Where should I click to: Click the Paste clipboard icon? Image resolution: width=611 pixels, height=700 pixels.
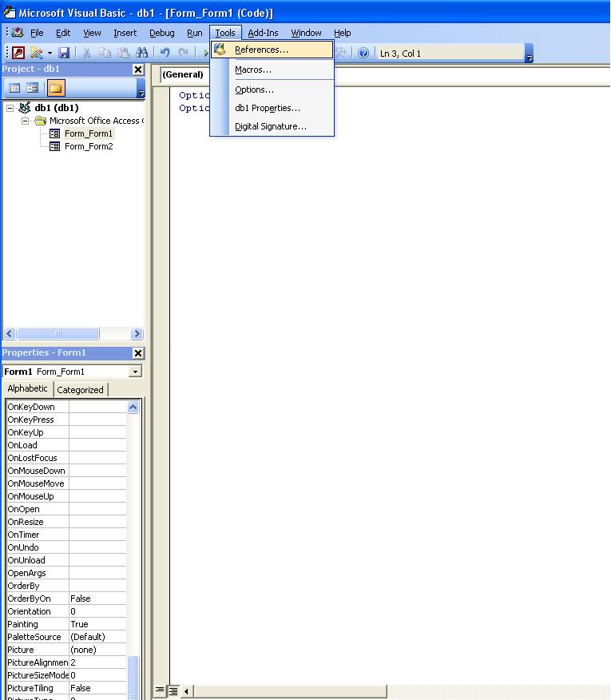pyautogui.click(x=123, y=53)
